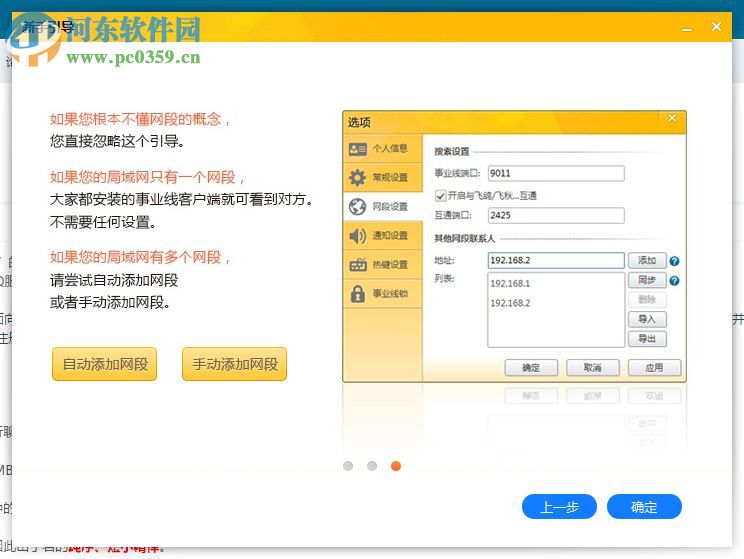This screenshot has height=559, width=744.
Task: Select 192.168.2 in the segment list
Action: [x=510, y=303]
